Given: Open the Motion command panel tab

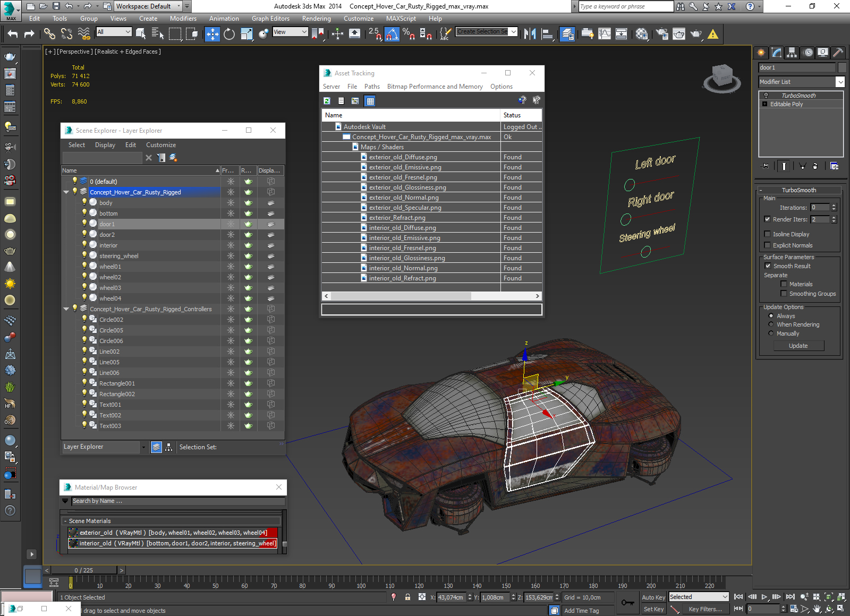Looking at the screenshot, I should pos(807,53).
